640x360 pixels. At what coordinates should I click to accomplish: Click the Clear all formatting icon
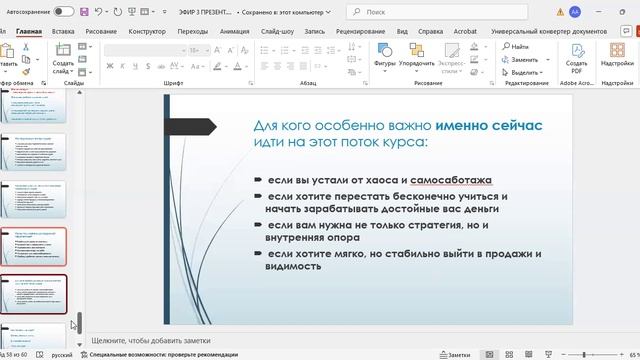click(244, 50)
